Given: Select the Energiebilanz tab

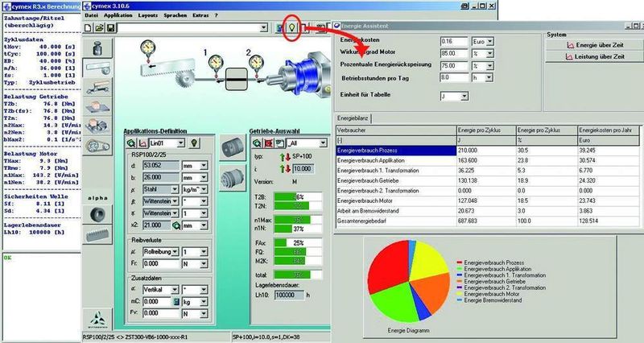Looking at the screenshot, I should click(353, 118).
